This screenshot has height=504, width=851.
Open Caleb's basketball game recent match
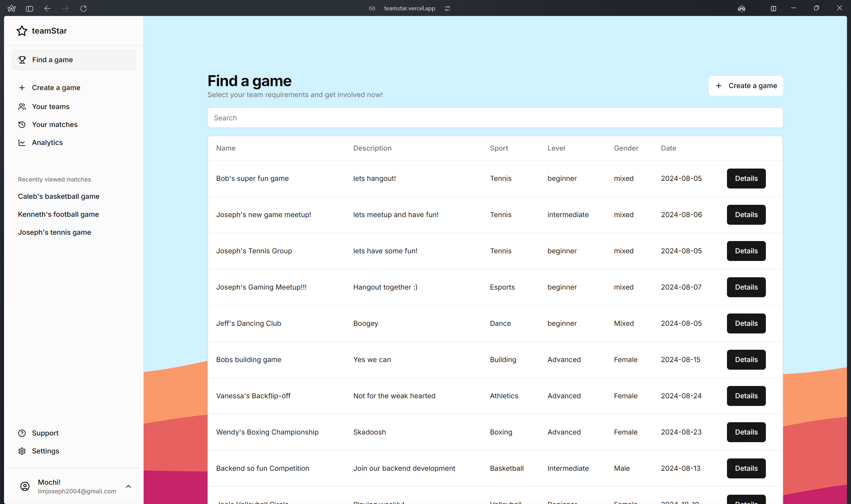pyautogui.click(x=59, y=196)
